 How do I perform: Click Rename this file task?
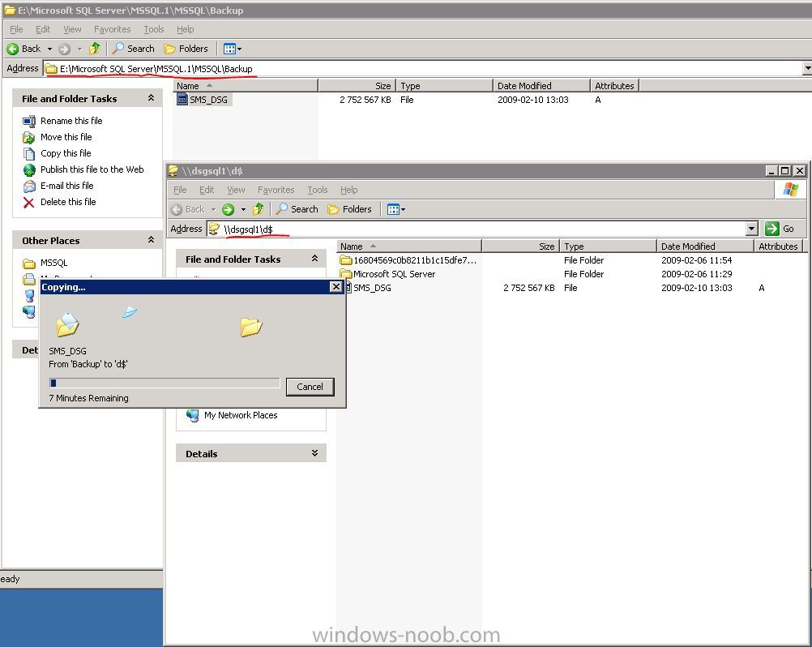[62, 121]
